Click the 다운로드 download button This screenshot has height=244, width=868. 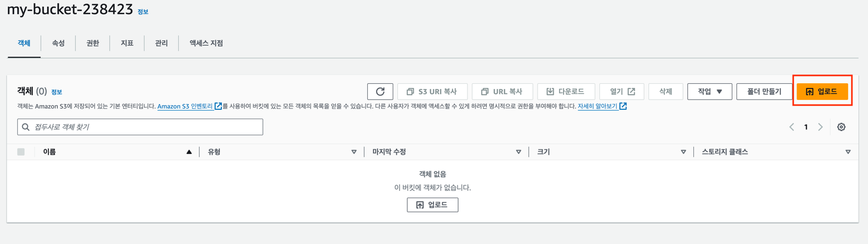tap(566, 92)
